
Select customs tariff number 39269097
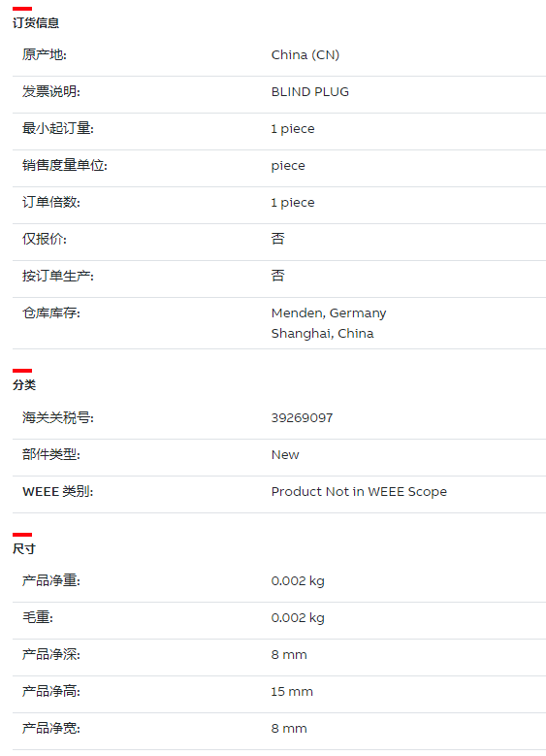pyautogui.click(x=302, y=418)
